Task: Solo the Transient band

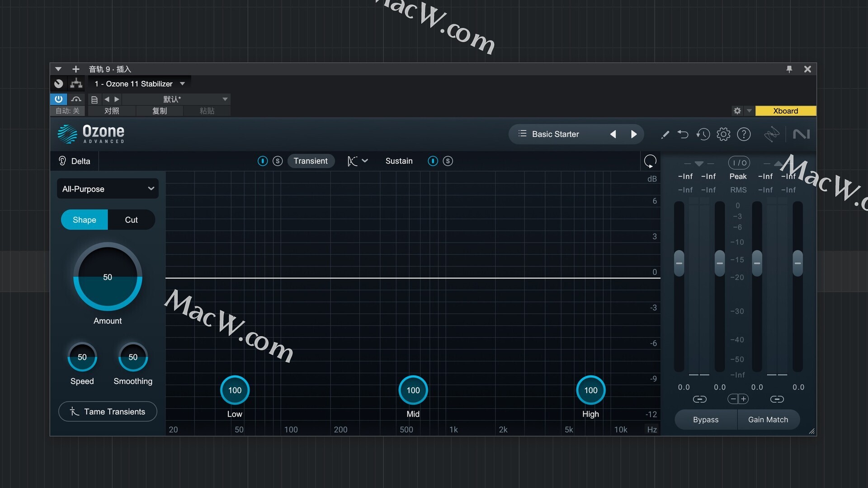Action: [278, 161]
